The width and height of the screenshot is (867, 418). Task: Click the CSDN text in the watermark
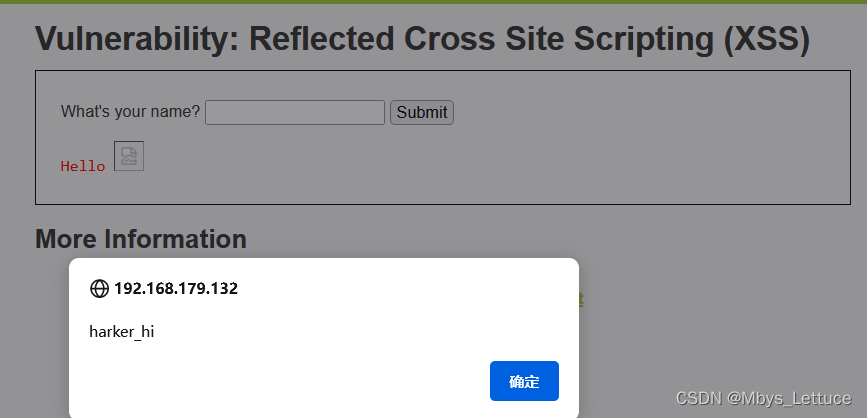click(699, 398)
